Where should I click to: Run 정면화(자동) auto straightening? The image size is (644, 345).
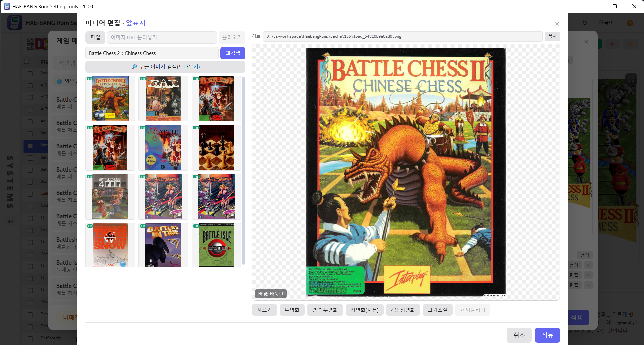(365, 310)
